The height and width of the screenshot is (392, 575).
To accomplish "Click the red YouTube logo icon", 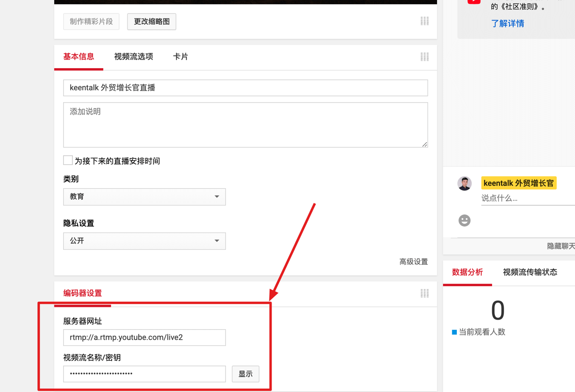I will click(474, 1).
